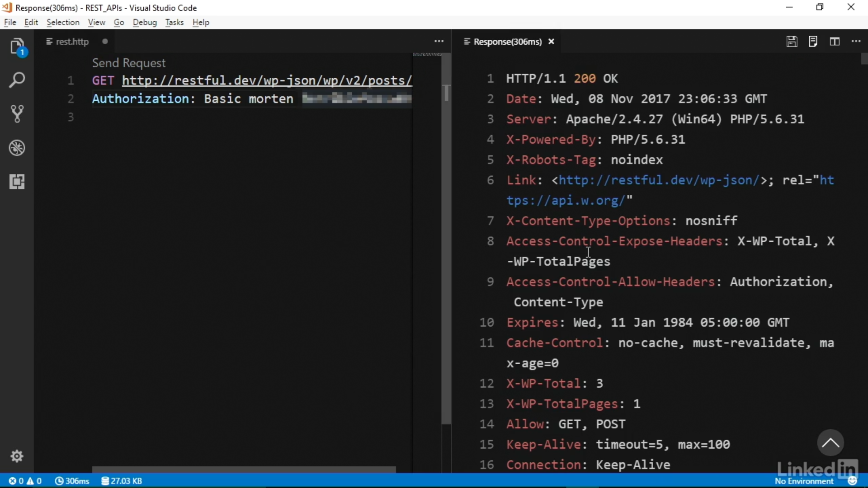
Task: Click the 27.03 KB size status item
Action: pos(122,481)
